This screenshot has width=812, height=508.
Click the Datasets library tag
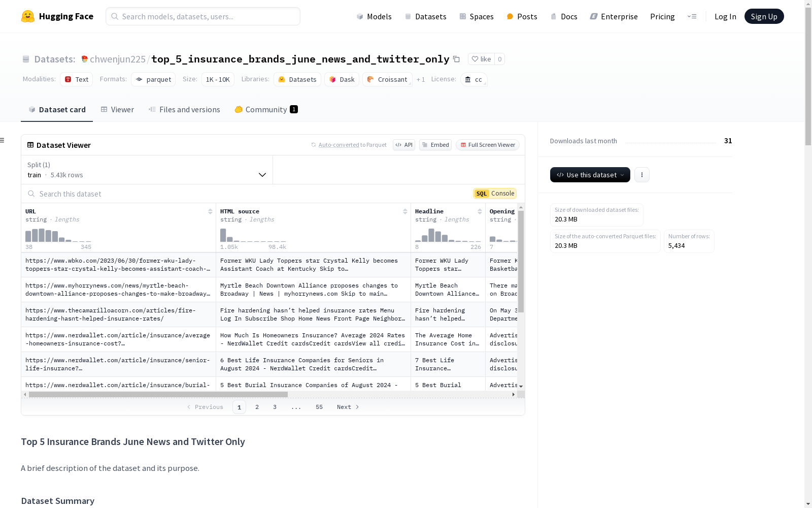297,79
